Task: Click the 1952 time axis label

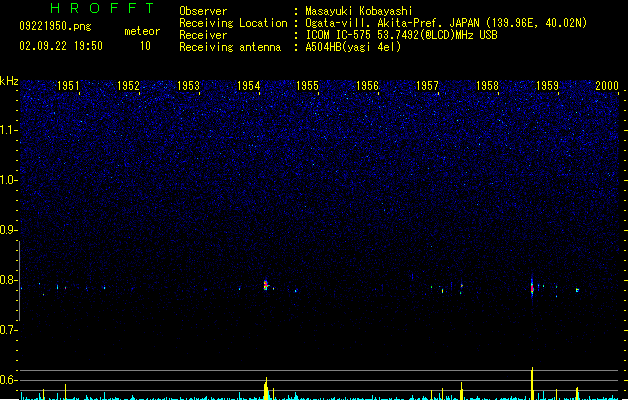Action: click(x=128, y=85)
